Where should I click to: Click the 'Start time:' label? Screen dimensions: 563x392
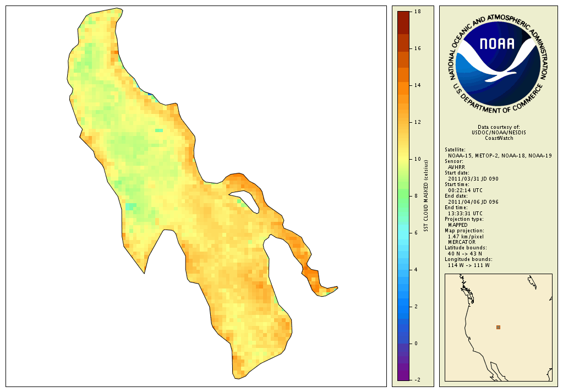(x=457, y=184)
